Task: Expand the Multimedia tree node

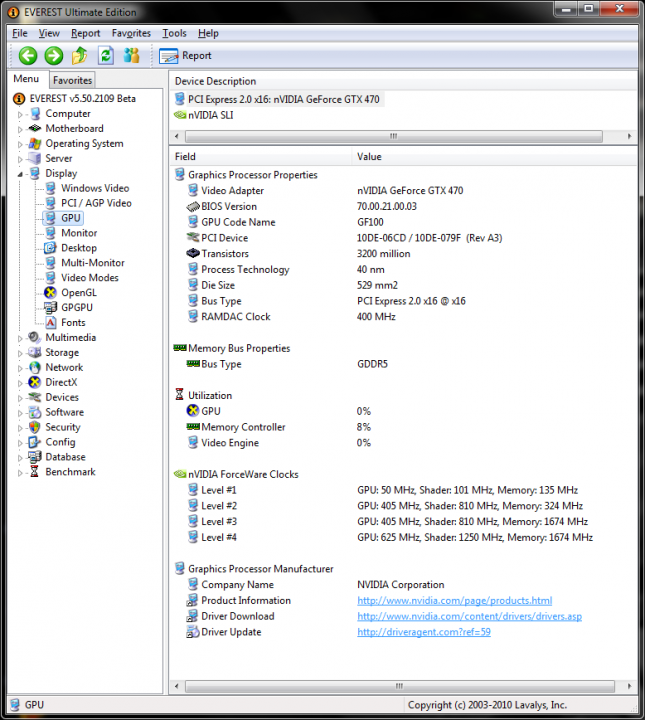Action: coord(20,338)
